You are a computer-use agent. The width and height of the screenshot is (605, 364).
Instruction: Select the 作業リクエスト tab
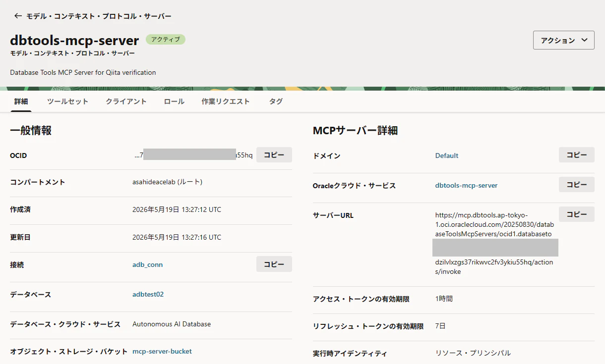coord(226,102)
